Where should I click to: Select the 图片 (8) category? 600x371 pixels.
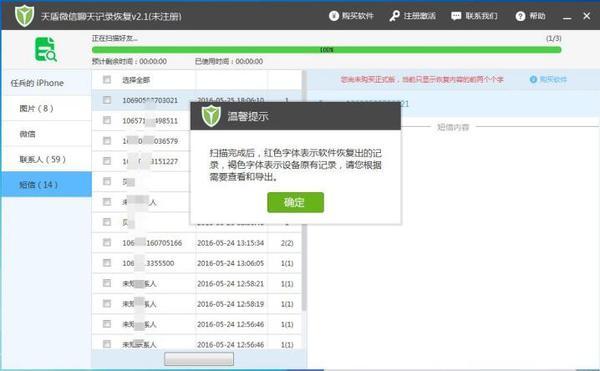coord(47,108)
